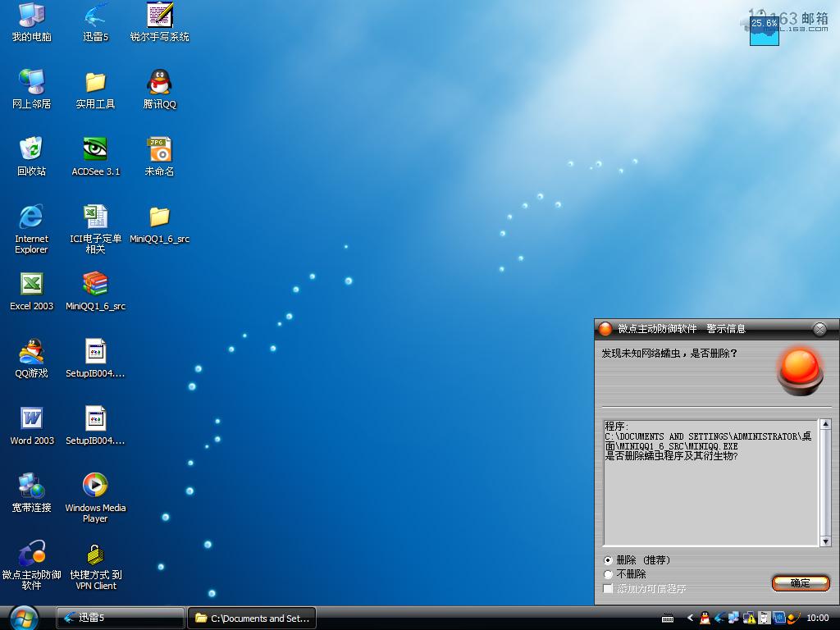Open the 迅雷5 desktop shortcut
840x630 pixels.
coord(95,16)
